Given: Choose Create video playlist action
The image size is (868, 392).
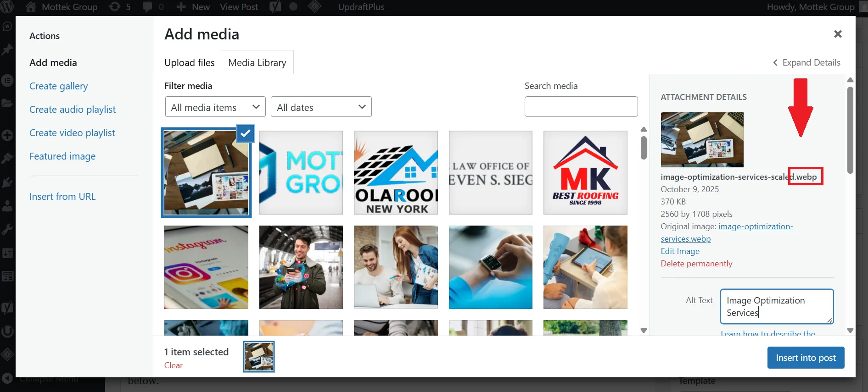Looking at the screenshot, I should [72, 133].
